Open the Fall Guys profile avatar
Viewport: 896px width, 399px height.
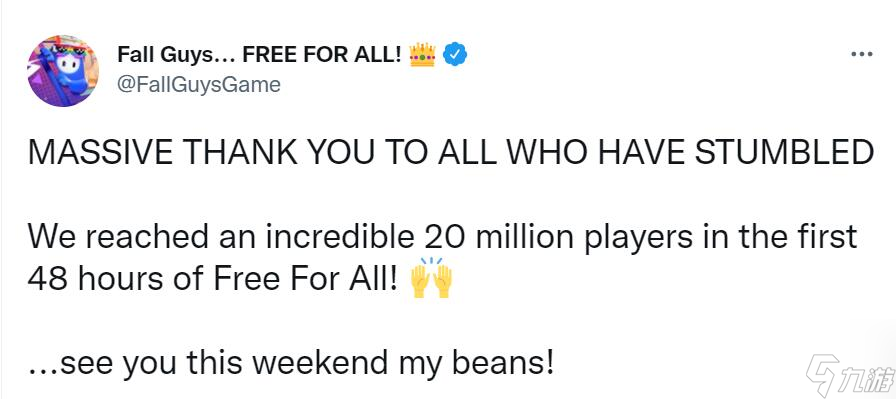(63, 71)
